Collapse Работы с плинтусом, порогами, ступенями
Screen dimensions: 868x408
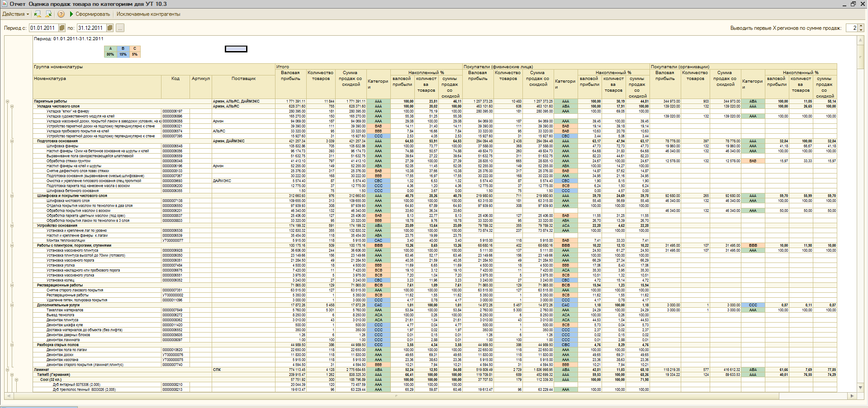[x=12, y=245]
